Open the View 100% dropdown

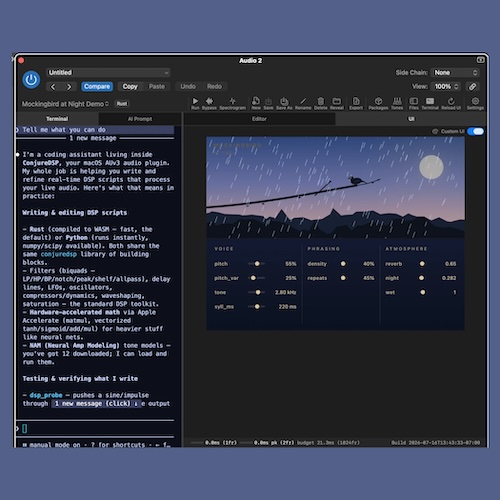tap(446, 87)
